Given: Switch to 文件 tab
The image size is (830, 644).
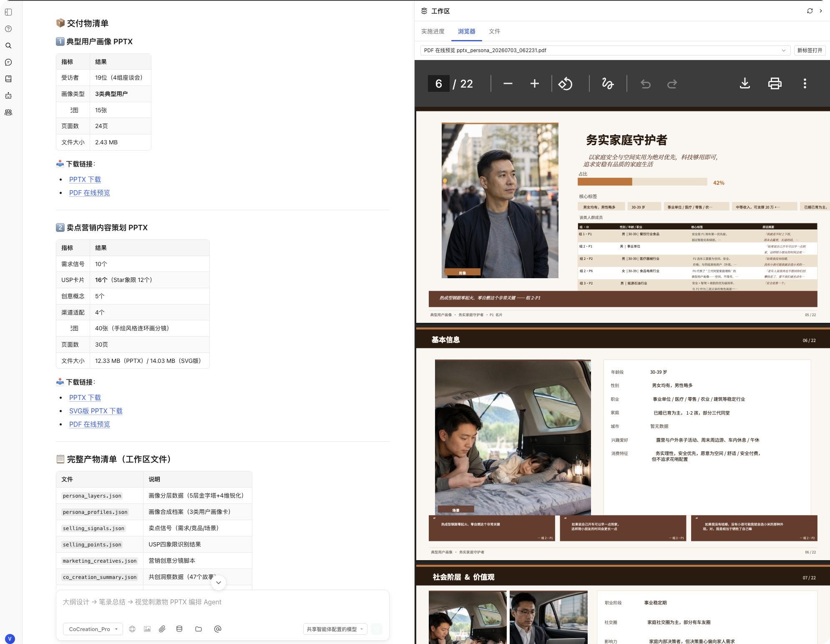Looking at the screenshot, I should tap(495, 31).
